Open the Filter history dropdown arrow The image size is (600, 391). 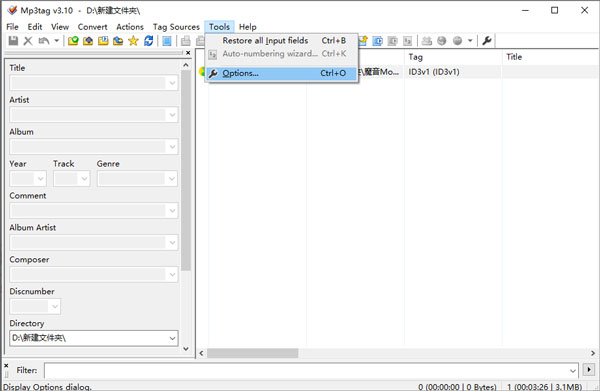[573, 370]
